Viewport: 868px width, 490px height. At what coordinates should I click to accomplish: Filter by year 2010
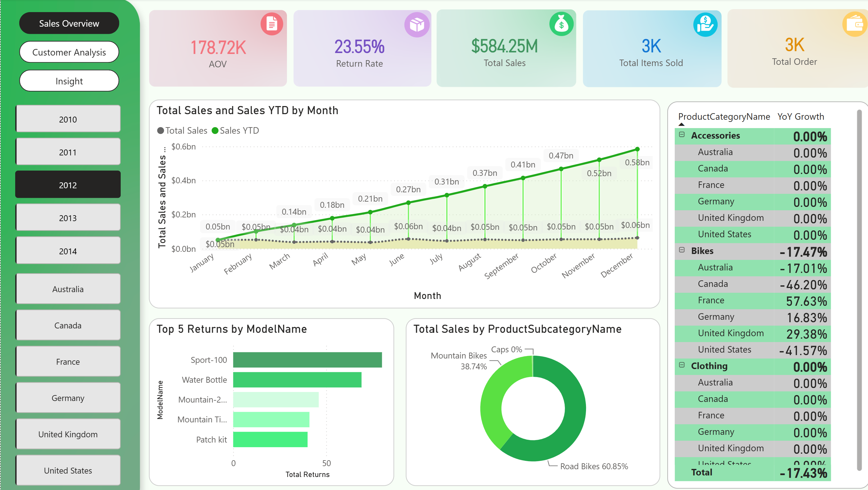68,119
